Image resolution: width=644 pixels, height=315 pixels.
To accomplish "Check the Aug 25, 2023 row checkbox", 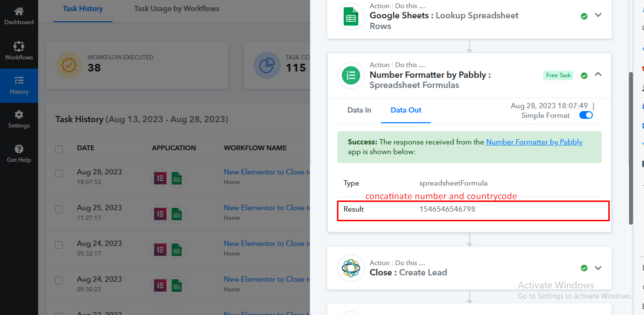I will pos(59,209).
